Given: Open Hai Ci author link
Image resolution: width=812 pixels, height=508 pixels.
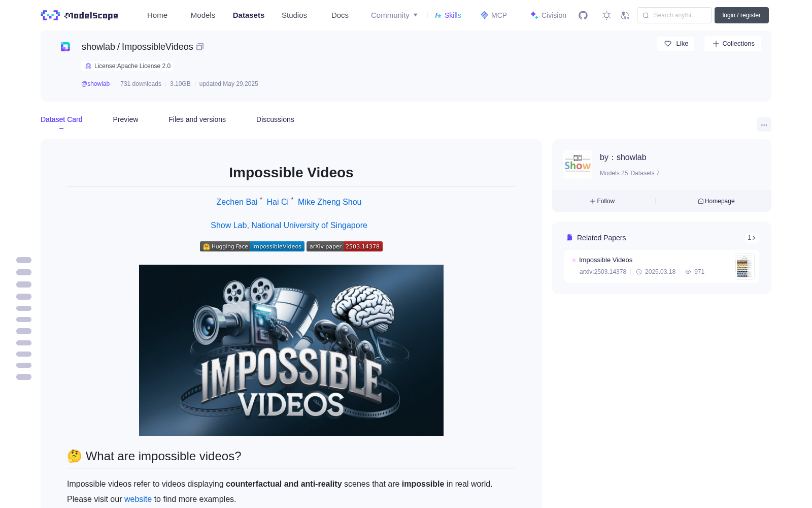Looking at the screenshot, I should point(278,202).
